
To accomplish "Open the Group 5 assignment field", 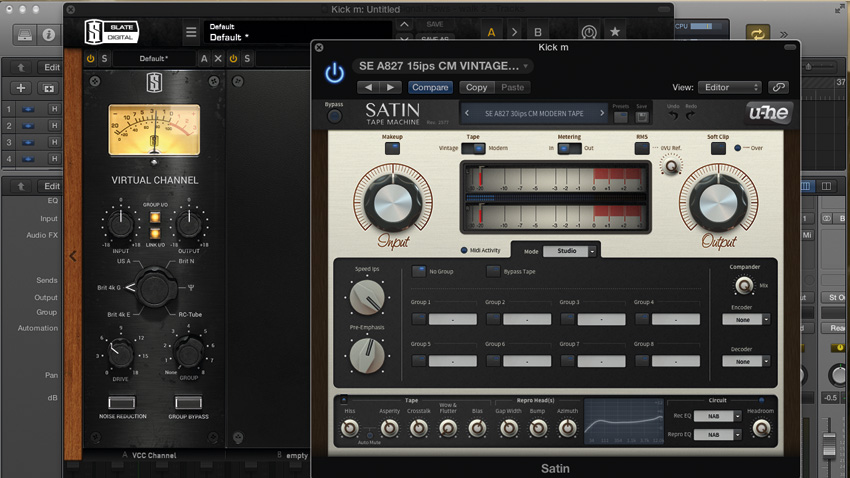I will tap(453, 361).
